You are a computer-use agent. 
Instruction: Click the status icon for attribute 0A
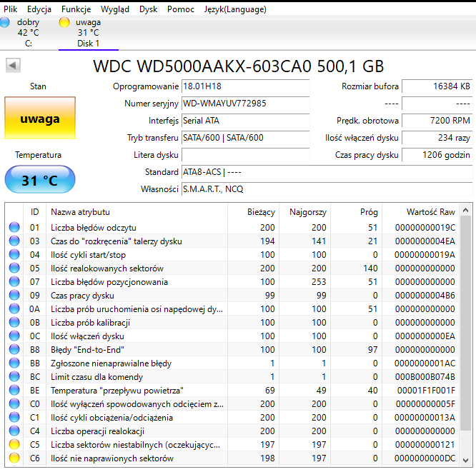point(14,308)
